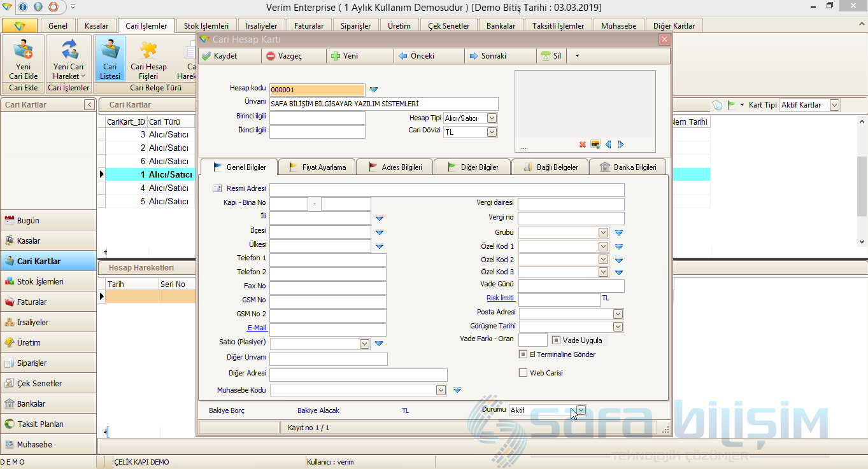Open the Kart Tipi dropdown
Screen dimensions: 868x469
pyautogui.click(x=834, y=105)
